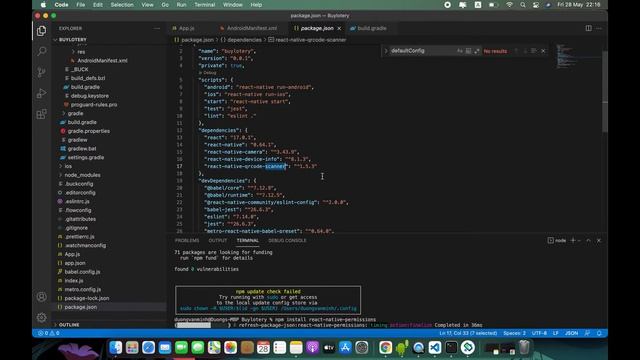This screenshot has width=640, height=360.
Task: Toggle Match Case in find widget
Action: (460, 51)
